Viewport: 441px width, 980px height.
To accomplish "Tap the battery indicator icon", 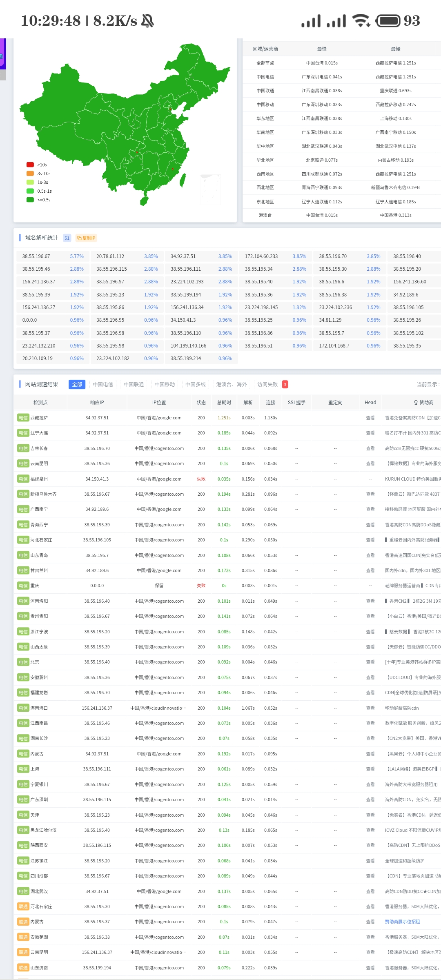I will pos(388,20).
